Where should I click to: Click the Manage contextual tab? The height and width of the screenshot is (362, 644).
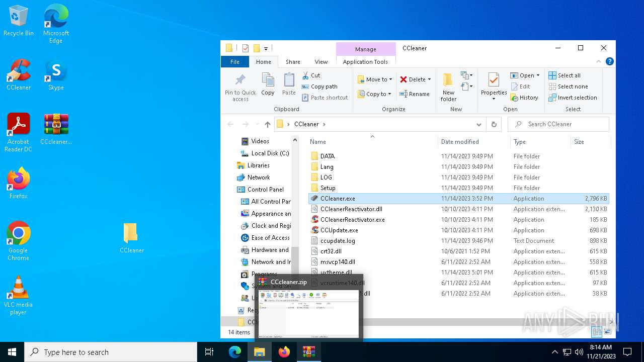tap(365, 49)
